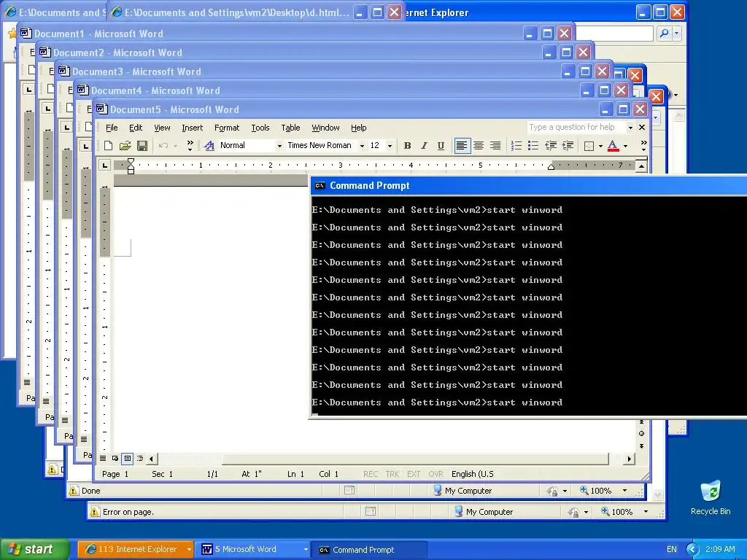This screenshot has height=560, width=747.
Task: Expand Standard toolbar options chevron
Action: pos(190,146)
